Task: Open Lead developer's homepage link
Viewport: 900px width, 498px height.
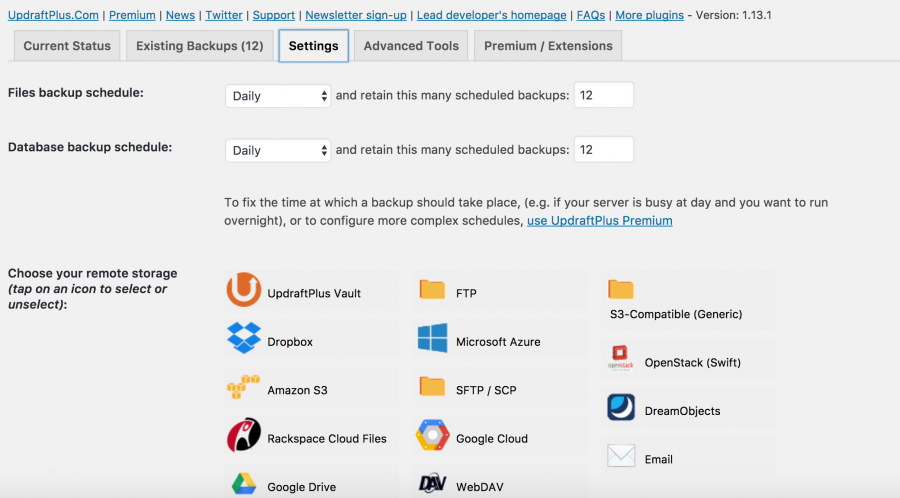Action: click(x=491, y=15)
